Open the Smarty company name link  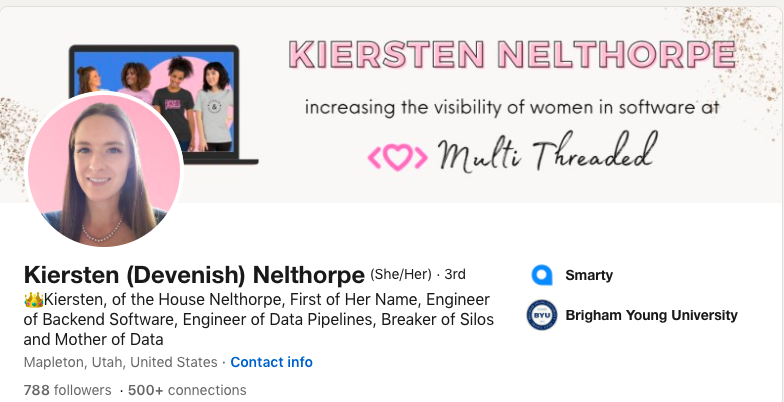pyautogui.click(x=589, y=275)
